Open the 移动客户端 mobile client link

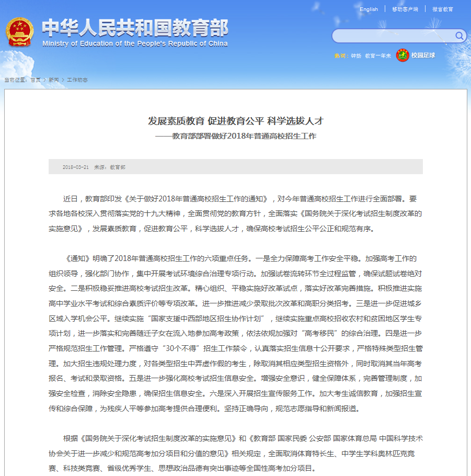[x=405, y=9]
